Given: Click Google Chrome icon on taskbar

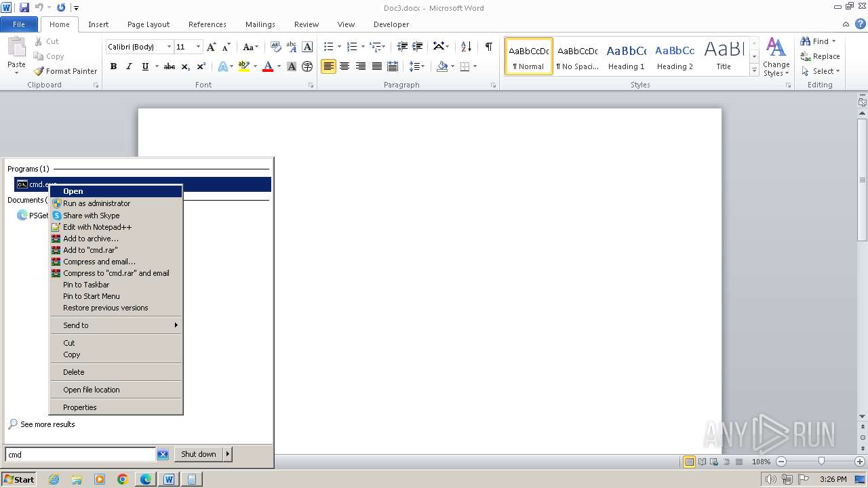Looking at the screenshot, I should point(123,479).
